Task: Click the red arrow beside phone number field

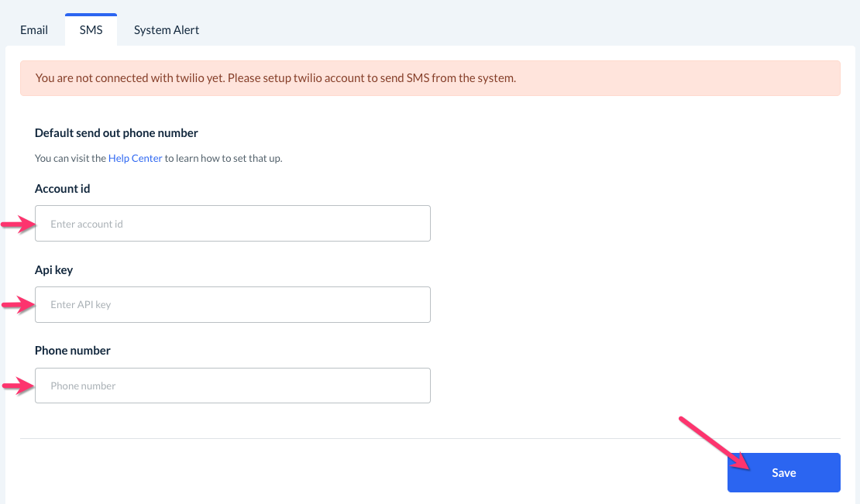Action: (18, 386)
